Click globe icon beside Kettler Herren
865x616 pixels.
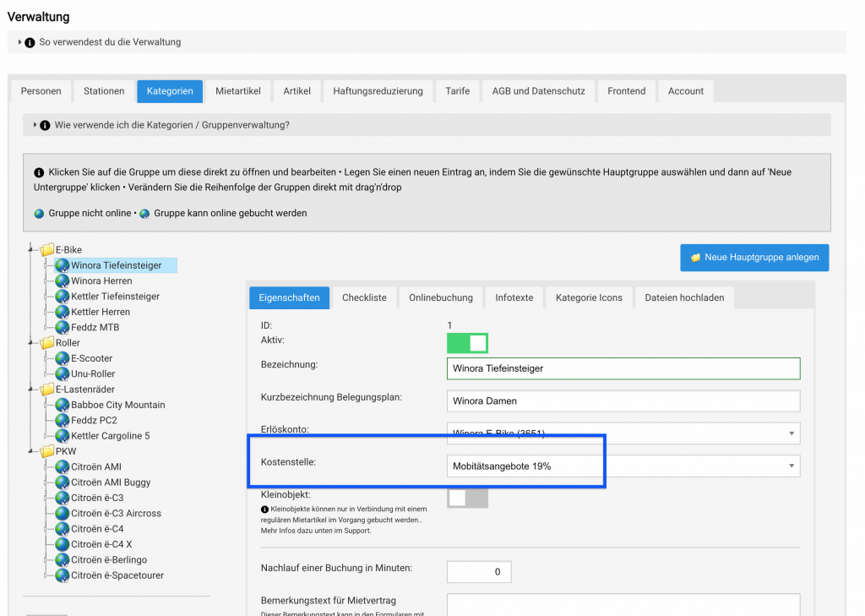[63, 312]
